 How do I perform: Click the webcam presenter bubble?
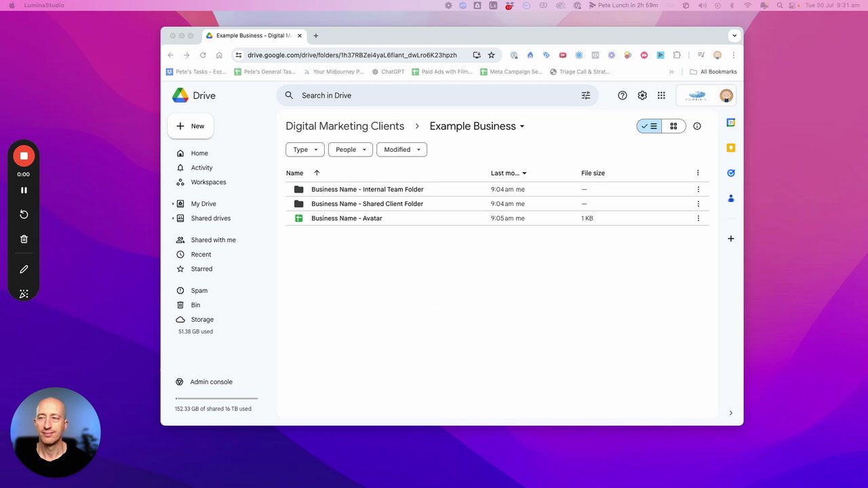pyautogui.click(x=56, y=432)
